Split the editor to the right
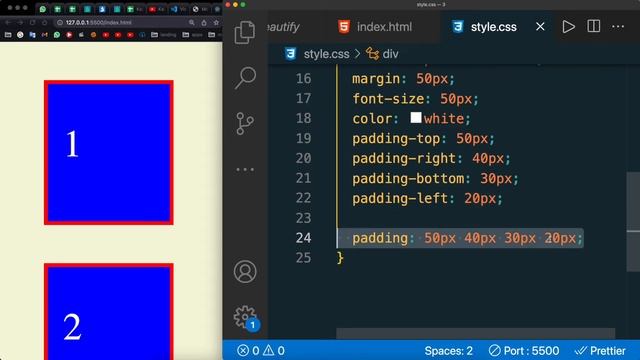Screen dimensions: 640x360 pyautogui.click(x=593, y=27)
